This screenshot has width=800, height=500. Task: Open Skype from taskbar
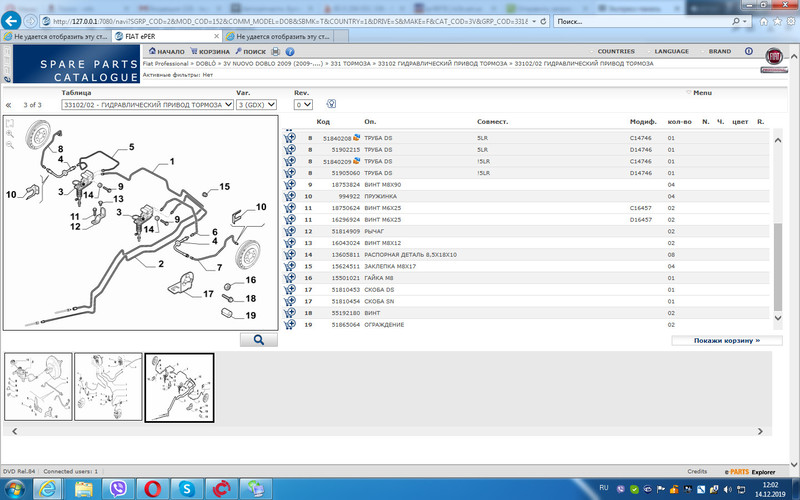[187, 489]
